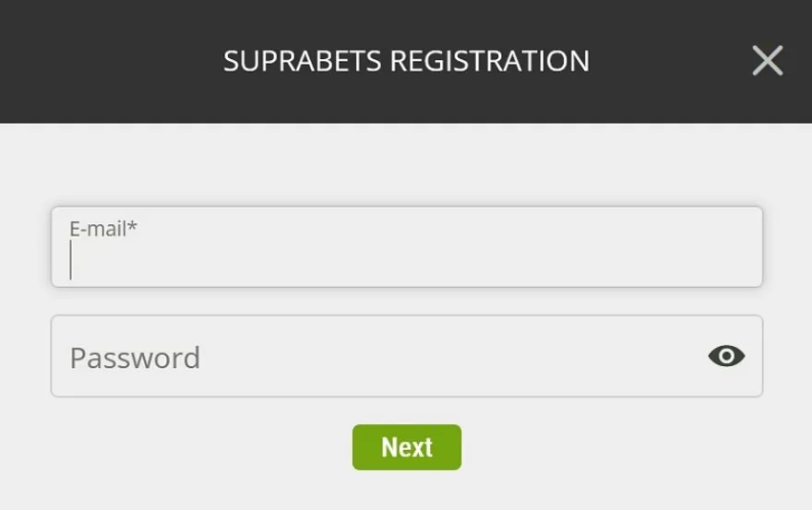Image resolution: width=812 pixels, height=510 pixels.
Task: Toggle password visibility
Action: click(x=726, y=356)
